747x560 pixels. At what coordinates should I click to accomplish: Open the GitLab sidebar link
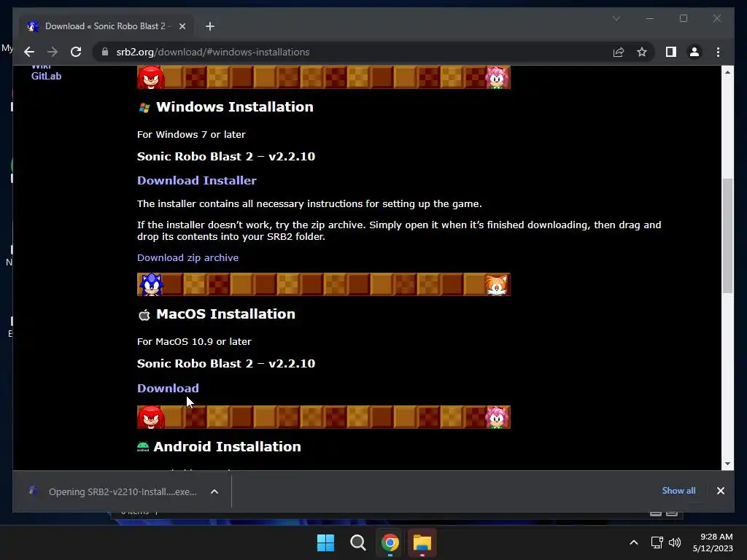tap(46, 76)
